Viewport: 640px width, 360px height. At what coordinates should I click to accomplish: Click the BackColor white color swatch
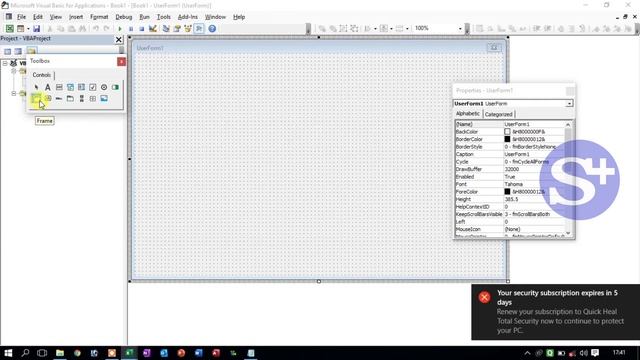coord(507,132)
